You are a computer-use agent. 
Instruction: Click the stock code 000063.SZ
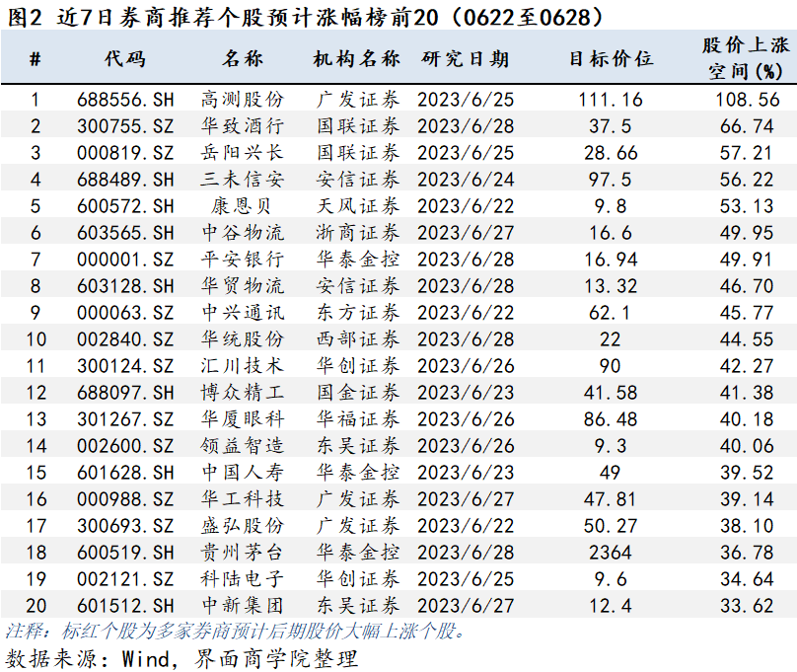(125, 313)
